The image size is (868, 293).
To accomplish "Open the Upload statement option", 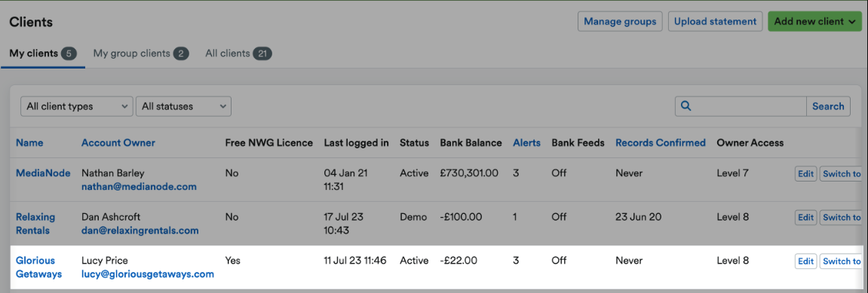I will click(x=715, y=22).
